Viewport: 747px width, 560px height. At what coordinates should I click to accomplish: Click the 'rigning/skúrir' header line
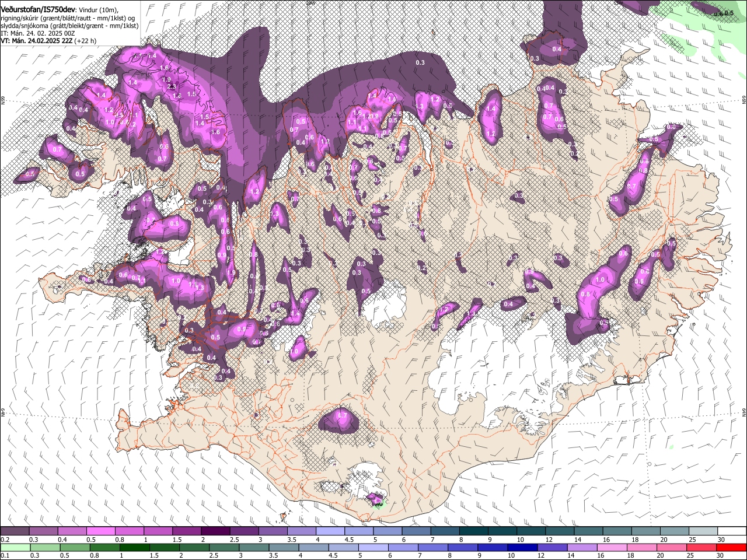pyautogui.click(x=69, y=17)
